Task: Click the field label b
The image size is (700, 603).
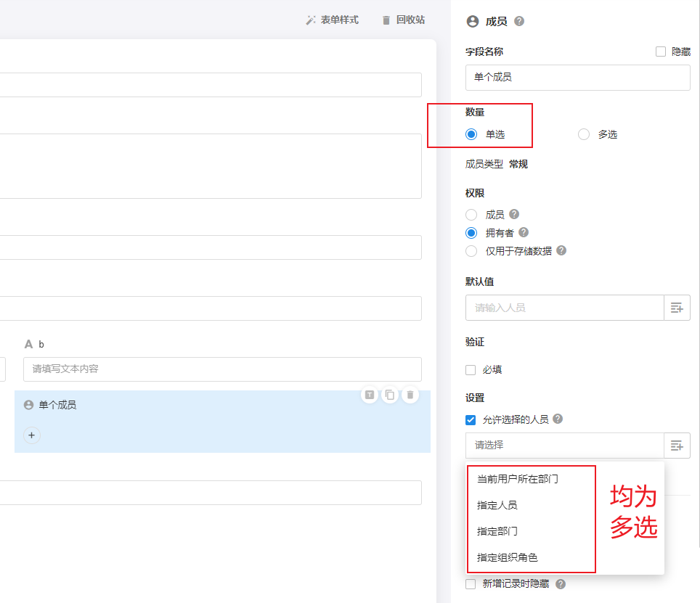Action: pyautogui.click(x=41, y=345)
